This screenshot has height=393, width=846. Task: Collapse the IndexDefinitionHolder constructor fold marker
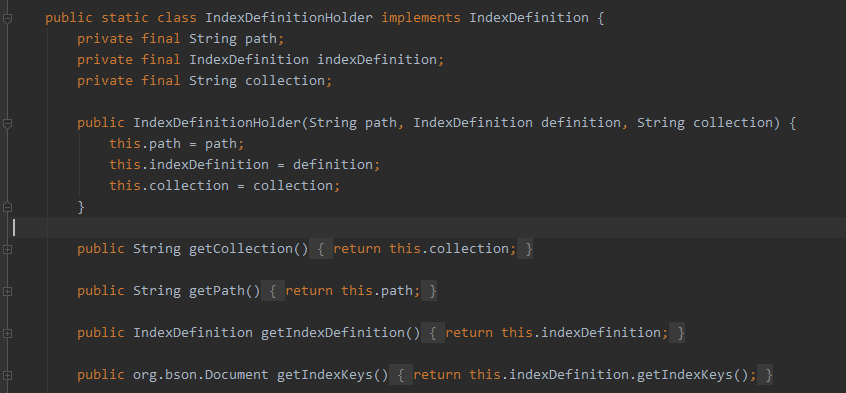tap(7, 124)
